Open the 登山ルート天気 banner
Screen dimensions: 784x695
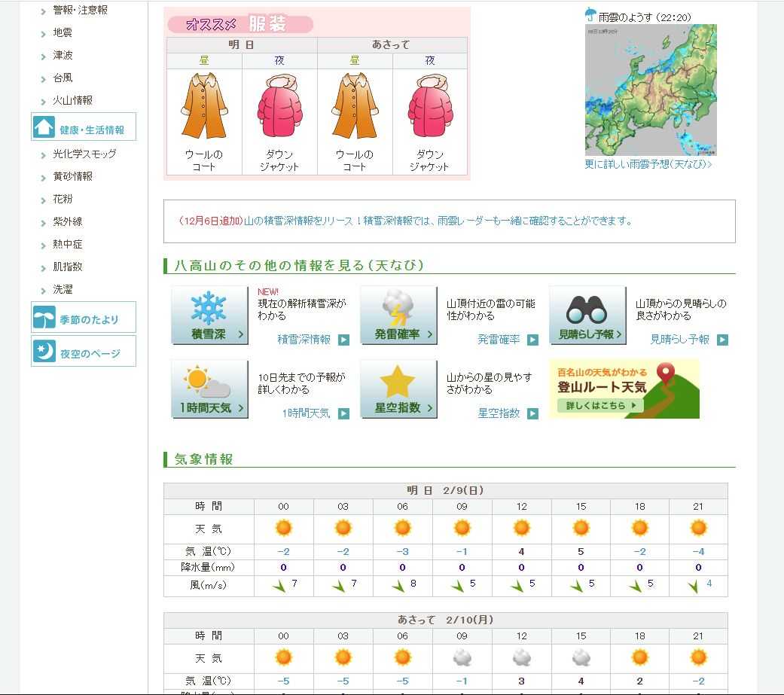pos(624,389)
